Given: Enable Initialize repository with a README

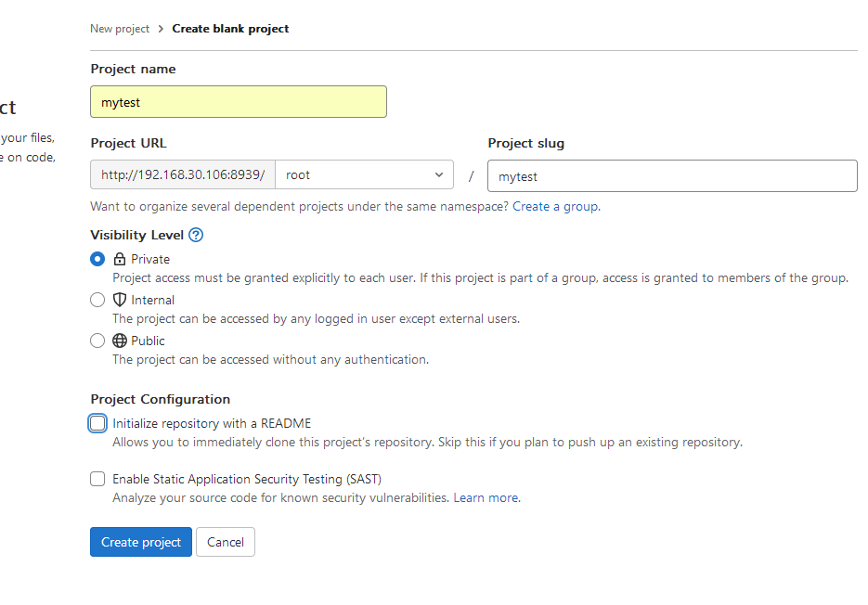Looking at the screenshot, I should click(97, 423).
